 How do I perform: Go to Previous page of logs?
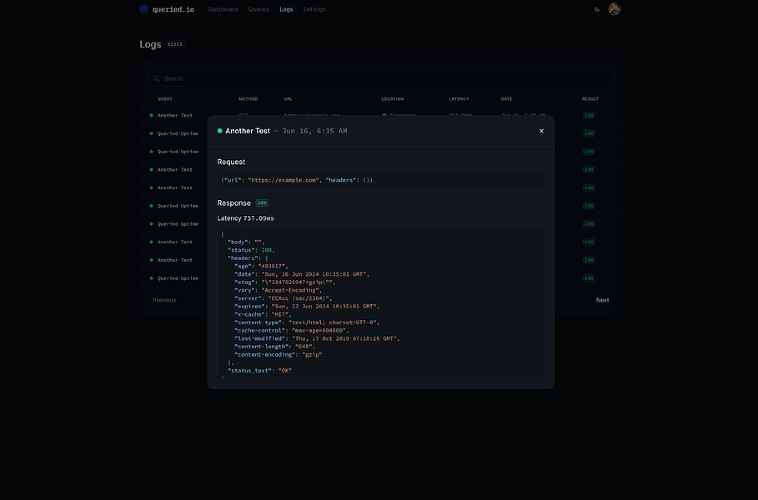click(164, 300)
